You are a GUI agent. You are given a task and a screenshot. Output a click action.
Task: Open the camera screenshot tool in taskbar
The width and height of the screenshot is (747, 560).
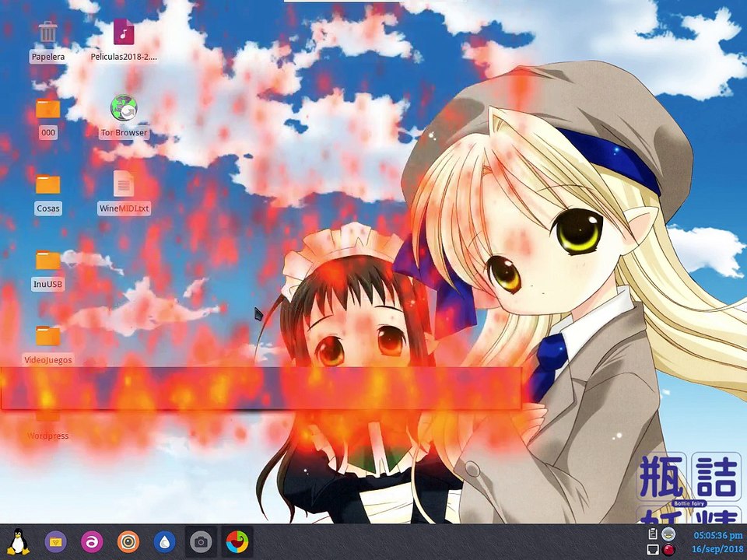click(x=201, y=542)
